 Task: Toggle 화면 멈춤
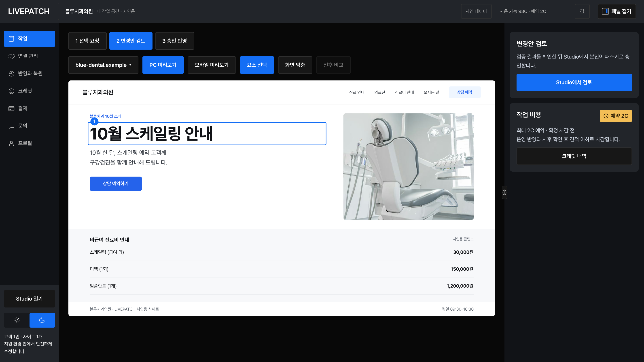click(x=295, y=65)
